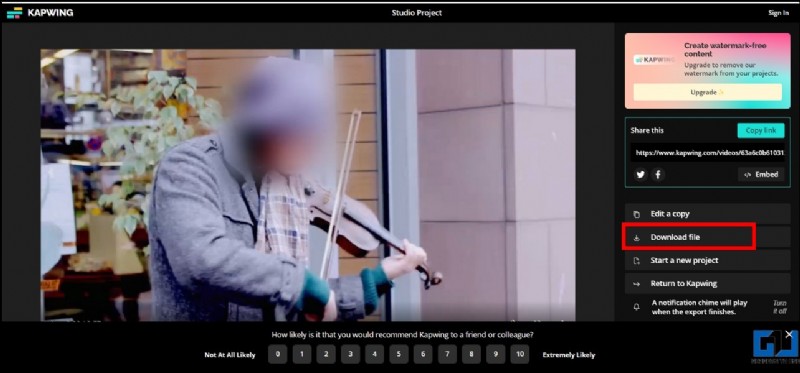Rate recommendation likelihood 4
Viewport: 800px width, 373px height.
[374, 354]
